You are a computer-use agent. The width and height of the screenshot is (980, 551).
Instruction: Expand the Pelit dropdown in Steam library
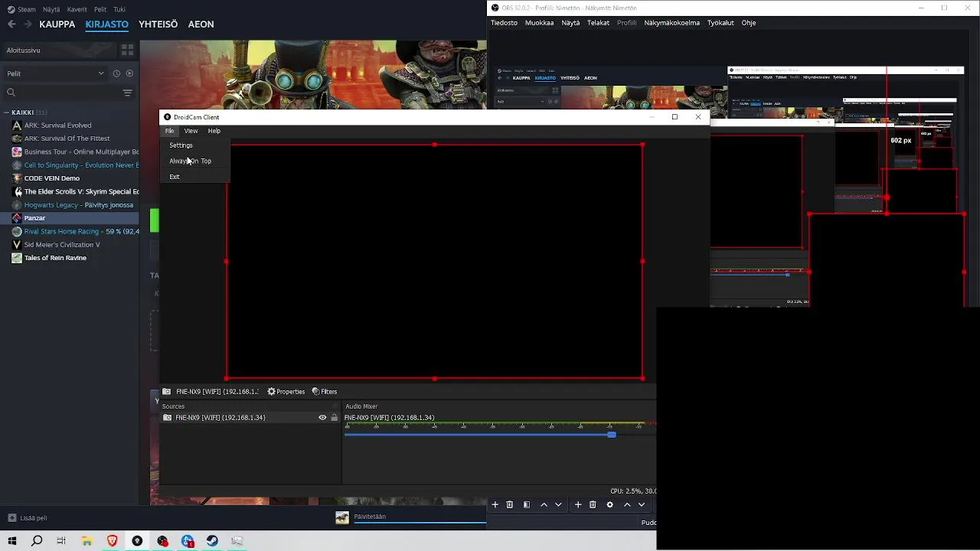coord(55,73)
